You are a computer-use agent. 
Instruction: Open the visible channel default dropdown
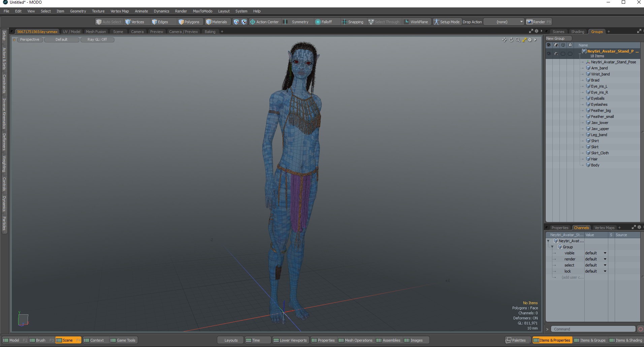[x=596, y=253]
